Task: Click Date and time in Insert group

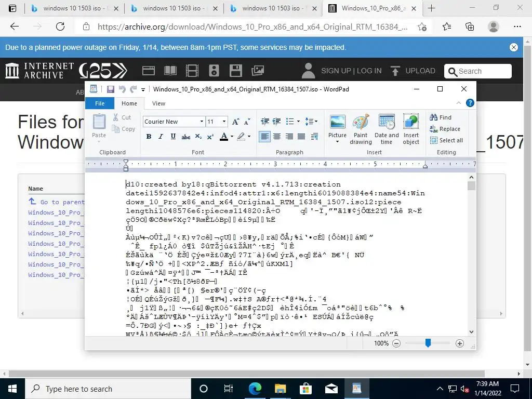Action: pyautogui.click(x=387, y=129)
